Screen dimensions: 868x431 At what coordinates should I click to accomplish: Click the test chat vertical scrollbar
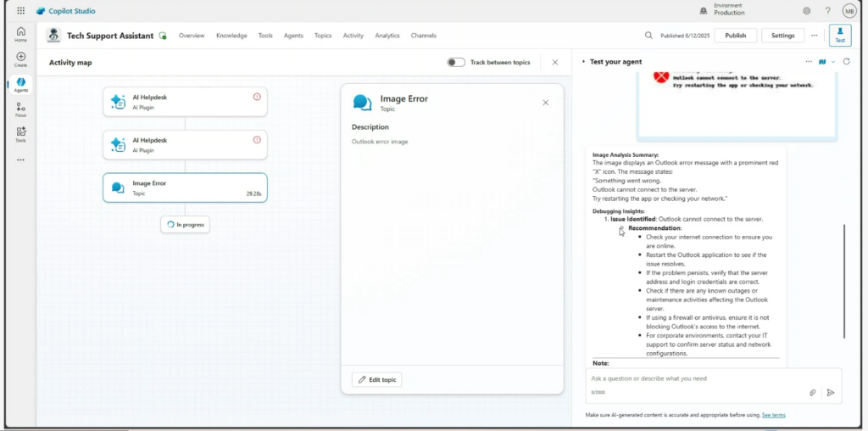[x=844, y=282]
